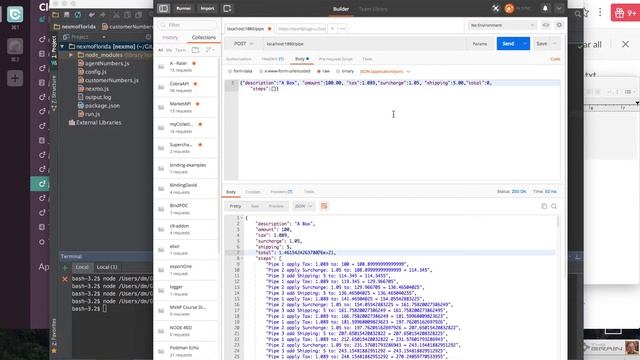Click the collections Filter search box
Image resolution: width=640 pixels, height=360 pixels.
pos(187,25)
